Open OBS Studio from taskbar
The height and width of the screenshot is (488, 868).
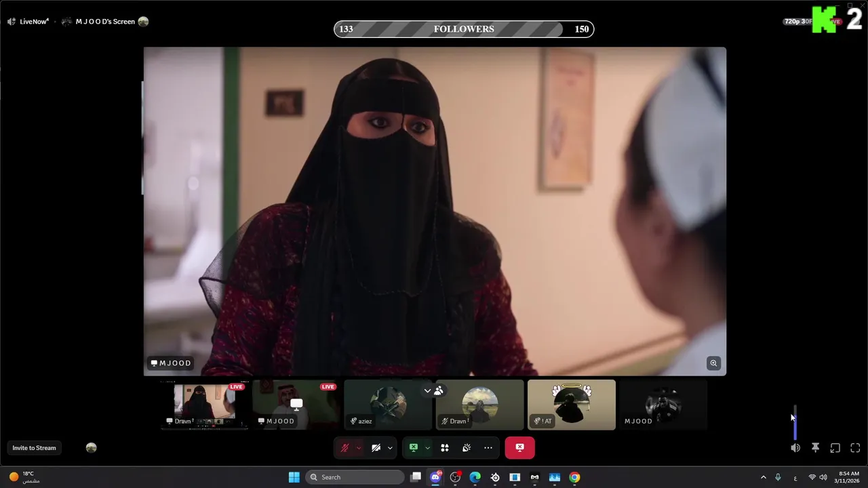[x=456, y=477]
